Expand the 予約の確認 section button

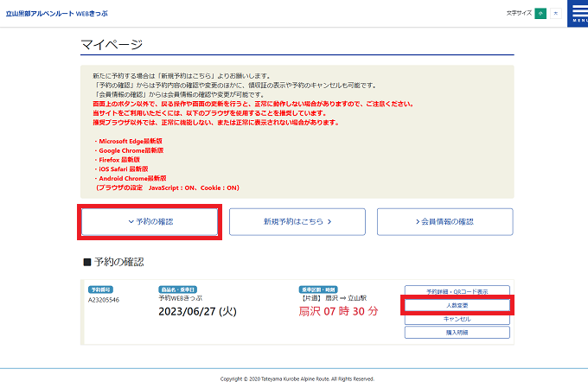(150, 222)
